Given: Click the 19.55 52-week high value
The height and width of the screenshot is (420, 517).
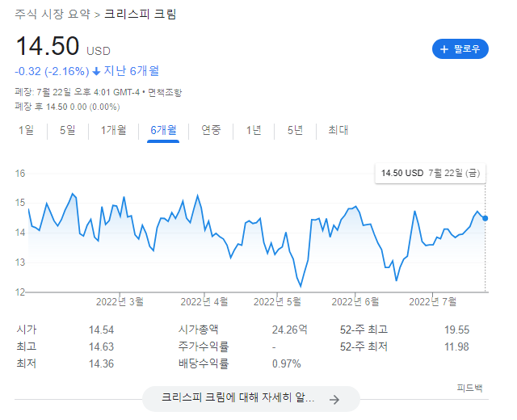Looking at the screenshot, I should pos(456,330).
